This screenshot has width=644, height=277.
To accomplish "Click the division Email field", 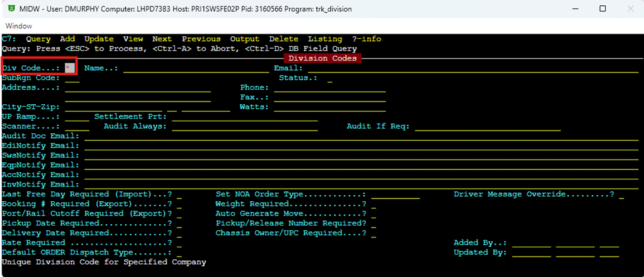I will click(x=473, y=68).
